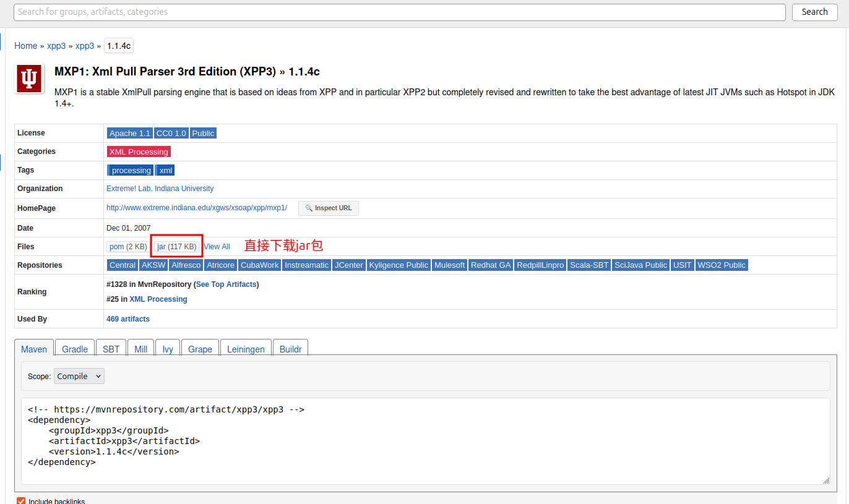Screen dimensions: 849x504
Task: Open the xml tag
Action: point(165,171)
